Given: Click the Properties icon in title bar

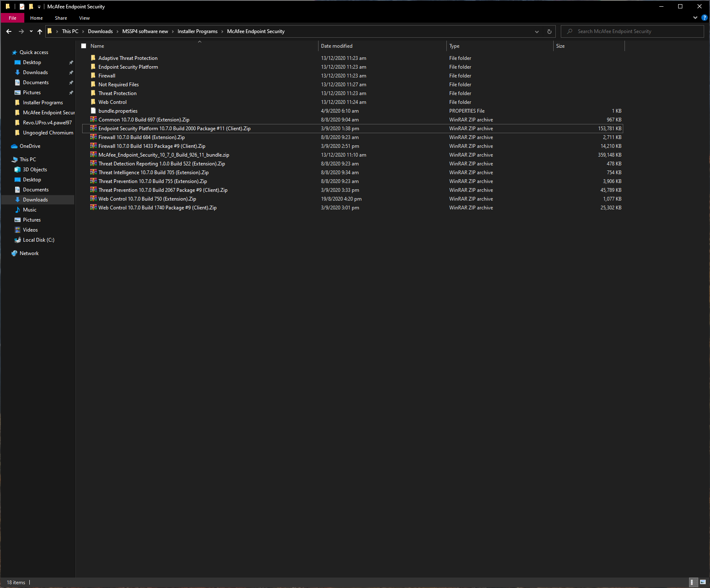Looking at the screenshot, I should 22,7.
